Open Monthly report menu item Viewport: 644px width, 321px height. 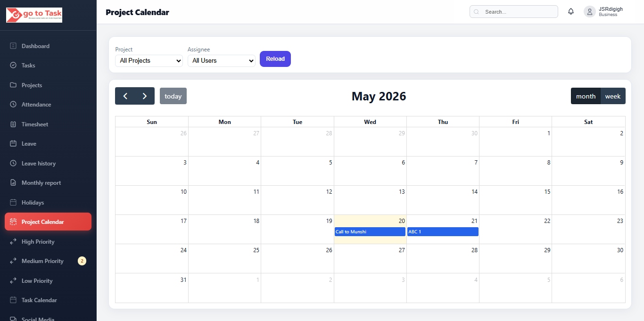pos(48,183)
